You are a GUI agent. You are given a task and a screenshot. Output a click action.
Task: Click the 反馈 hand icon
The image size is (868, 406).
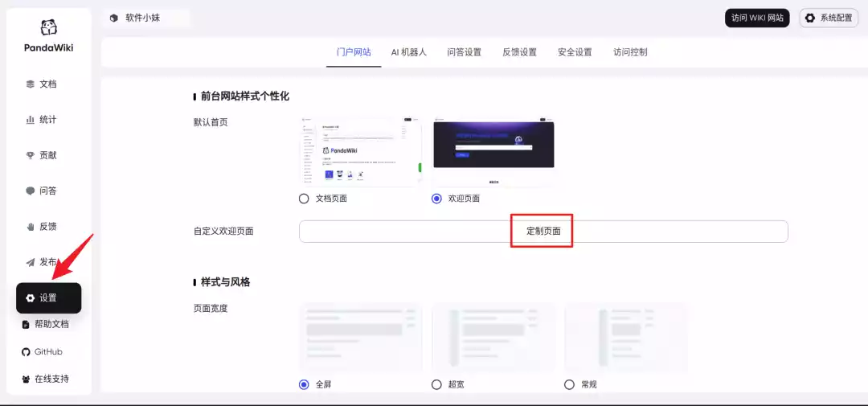pos(31,227)
